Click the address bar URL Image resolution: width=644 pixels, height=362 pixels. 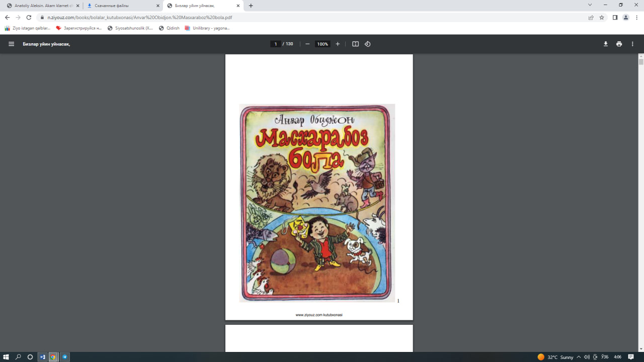(x=140, y=17)
